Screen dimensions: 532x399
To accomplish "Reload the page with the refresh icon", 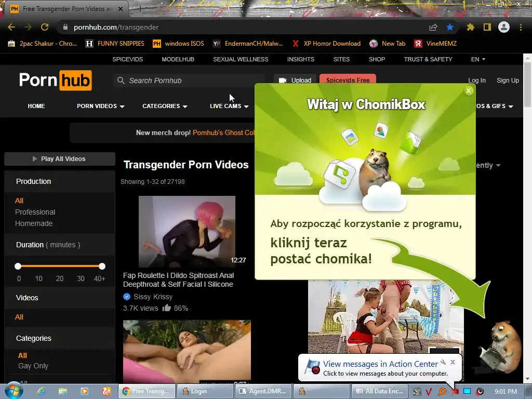I will coord(45,27).
